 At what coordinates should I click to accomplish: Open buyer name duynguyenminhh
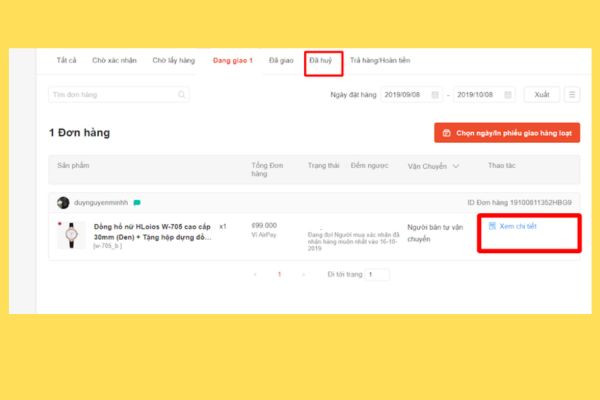tap(101, 202)
